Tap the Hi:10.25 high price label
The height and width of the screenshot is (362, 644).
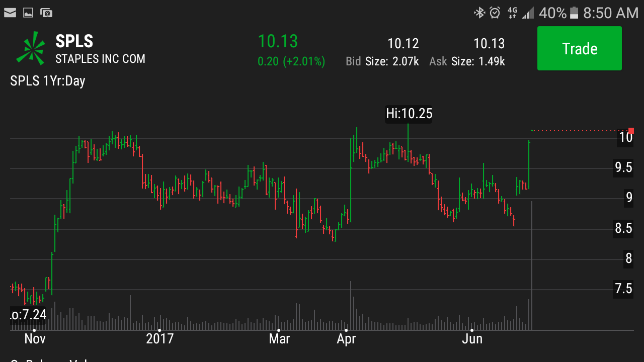[409, 114]
